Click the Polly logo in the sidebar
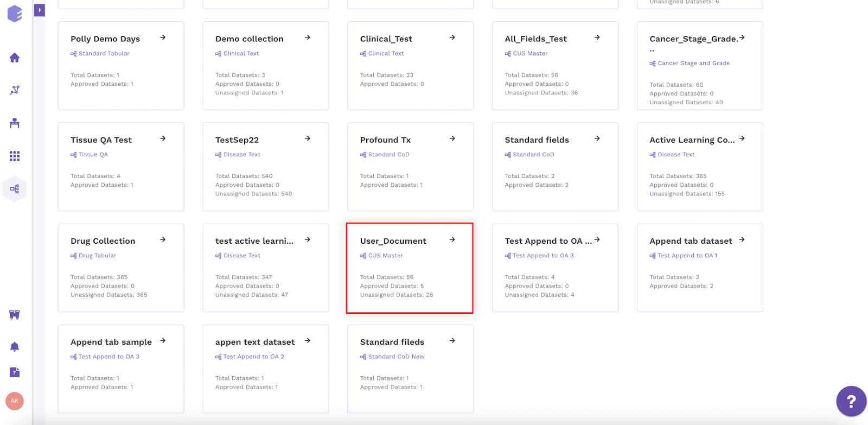 [15, 14]
